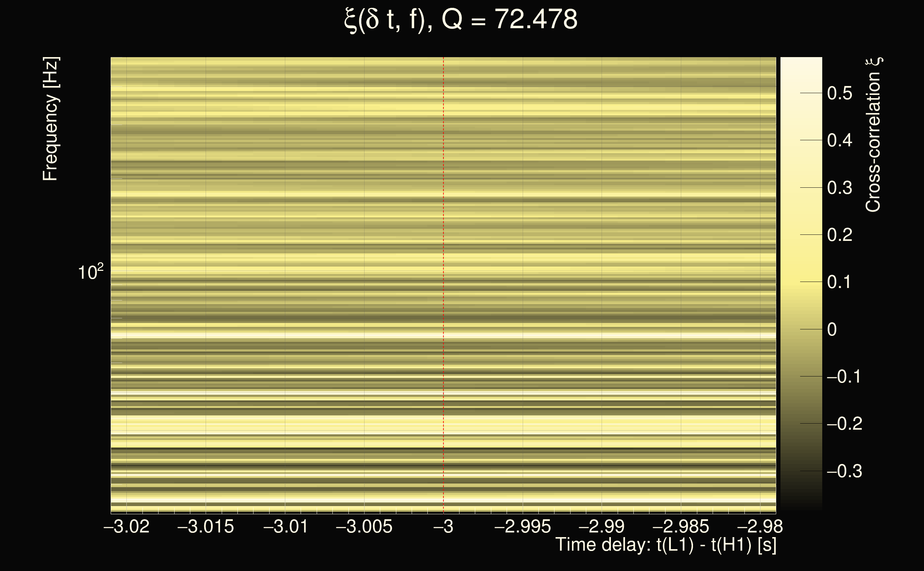Click the 0.5 value on the colorbar scale
The width and height of the screenshot is (924, 571).
839,93
